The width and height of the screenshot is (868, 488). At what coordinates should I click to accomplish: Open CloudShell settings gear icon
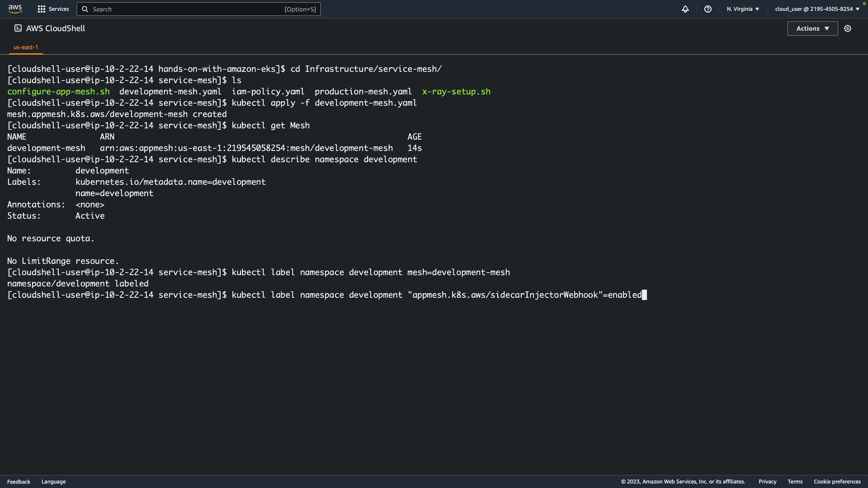tap(848, 28)
